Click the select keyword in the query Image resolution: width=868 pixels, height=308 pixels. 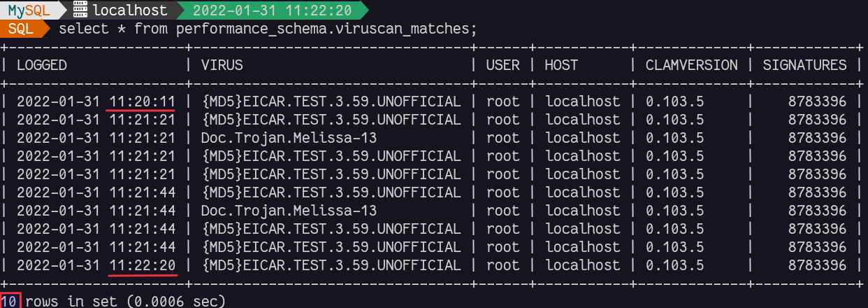82,29
